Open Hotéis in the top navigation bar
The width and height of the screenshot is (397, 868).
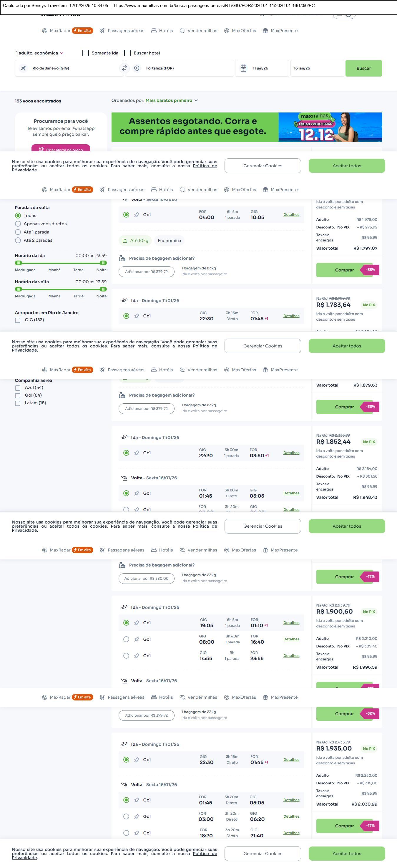(x=162, y=31)
